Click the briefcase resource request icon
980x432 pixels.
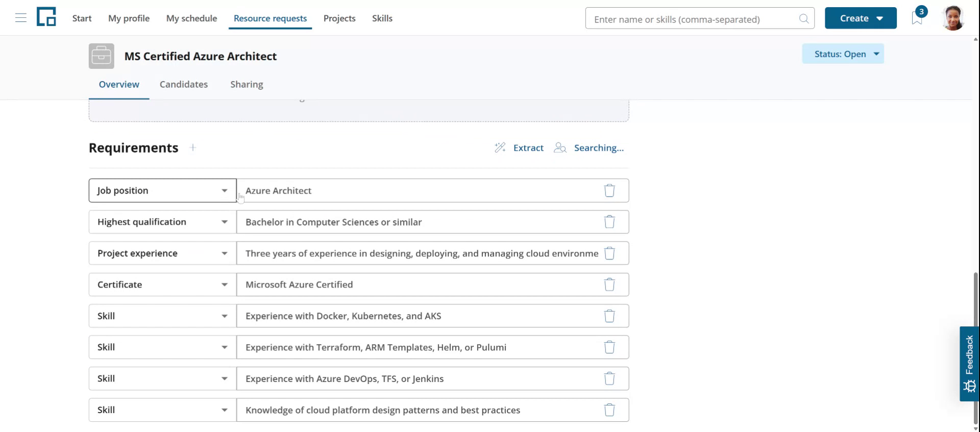click(x=102, y=56)
